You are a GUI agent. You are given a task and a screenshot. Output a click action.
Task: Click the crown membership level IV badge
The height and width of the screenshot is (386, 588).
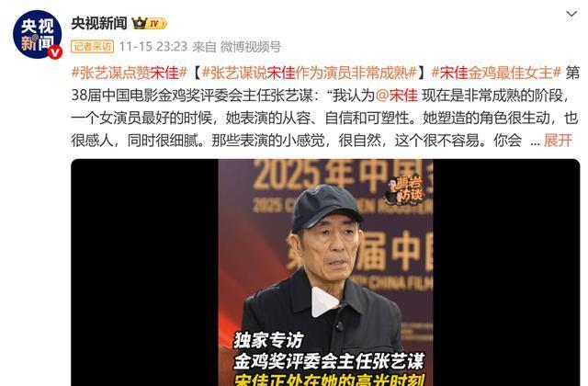(149, 24)
